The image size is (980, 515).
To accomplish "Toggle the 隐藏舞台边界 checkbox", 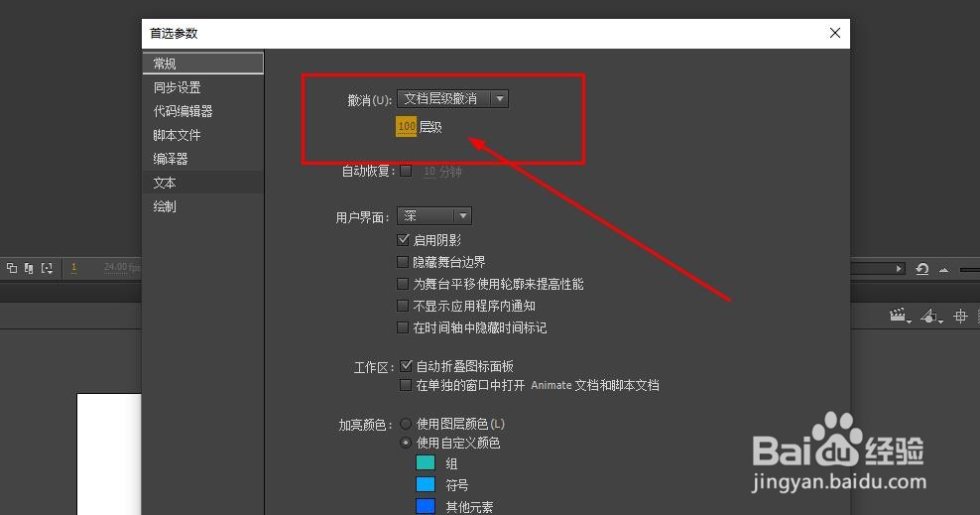I will tap(403, 261).
